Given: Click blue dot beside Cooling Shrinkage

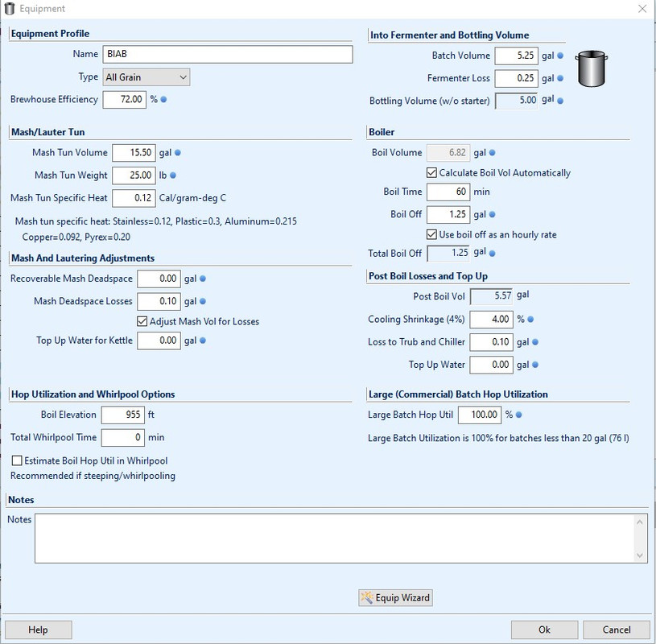Looking at the screenshot, I should coord(530,320).
